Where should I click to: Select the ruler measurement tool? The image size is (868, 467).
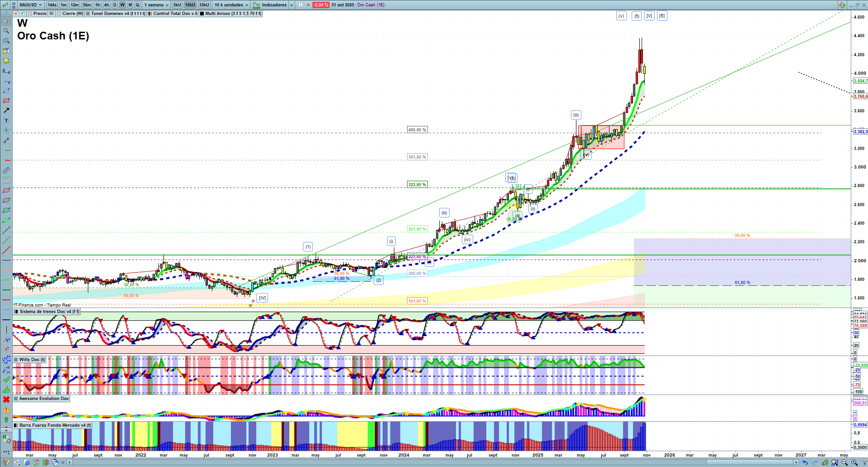point(6,170)
